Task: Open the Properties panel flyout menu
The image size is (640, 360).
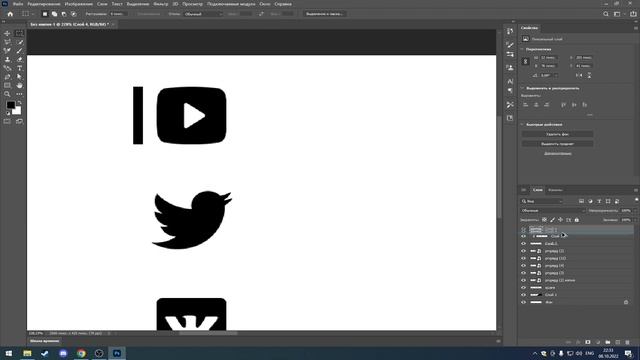Action: pyautogui.click(x=636, y=28)
